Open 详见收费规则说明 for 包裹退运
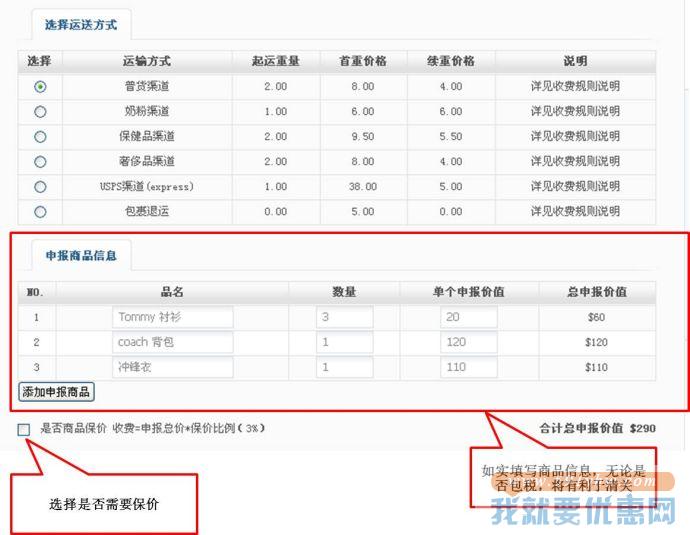 575,212
